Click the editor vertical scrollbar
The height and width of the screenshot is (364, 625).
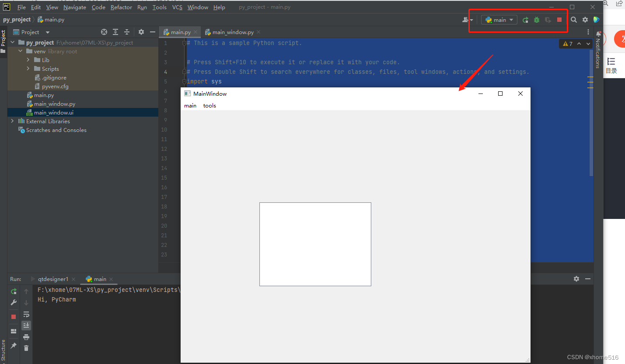(x=591, y=113)
